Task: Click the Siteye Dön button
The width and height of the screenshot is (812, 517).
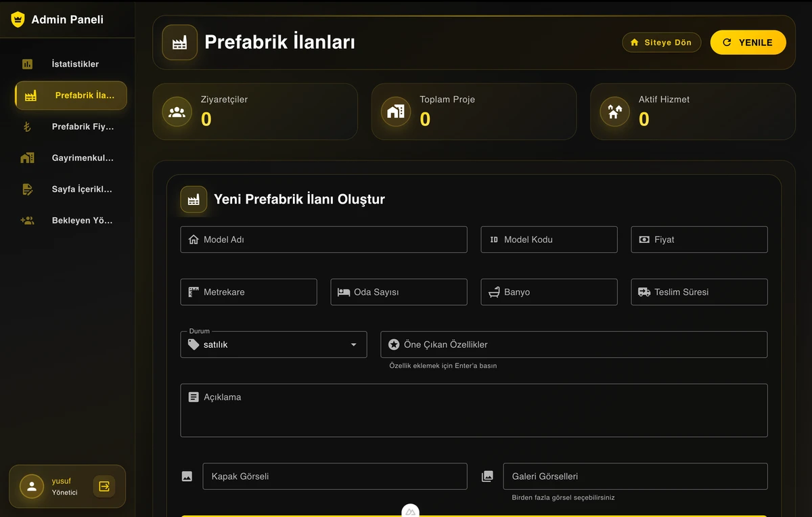Action: [661, 43]
